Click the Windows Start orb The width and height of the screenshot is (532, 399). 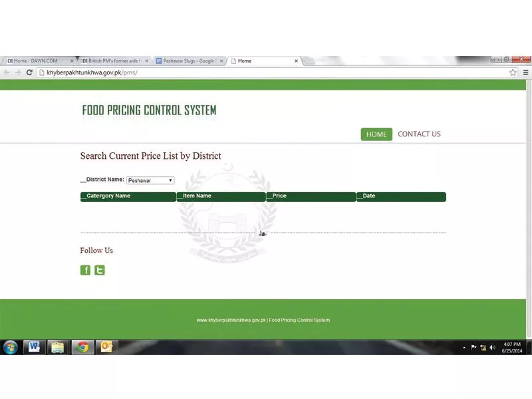click(11, 347)
